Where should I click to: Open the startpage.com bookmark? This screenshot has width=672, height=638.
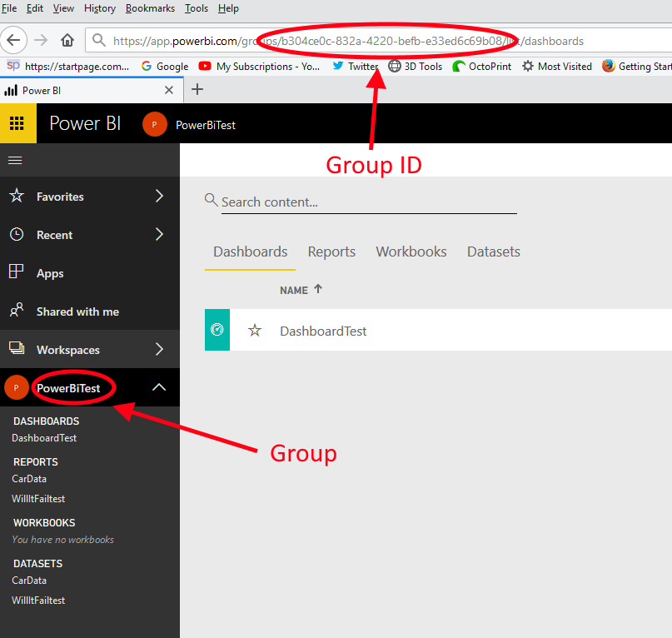68,66
